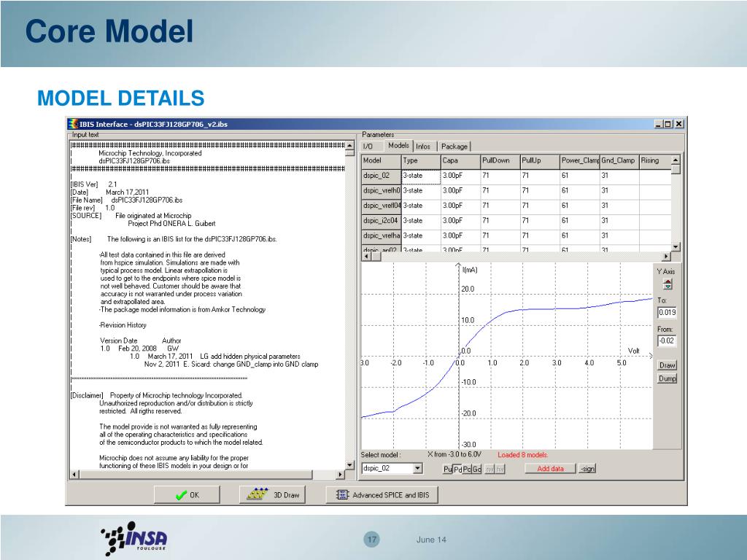Click the Input text scroll up arrow
747x560 pixels.
click(x=349, y=145)
